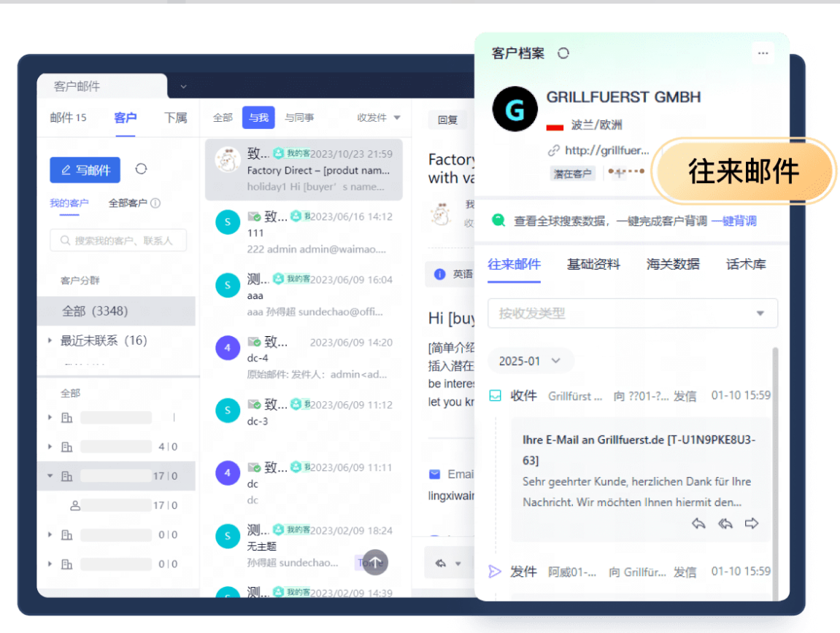This screenshot has height=633, width=840.
Task: Select the 邮件 15 tab
Action: click(x=68, y=117)
